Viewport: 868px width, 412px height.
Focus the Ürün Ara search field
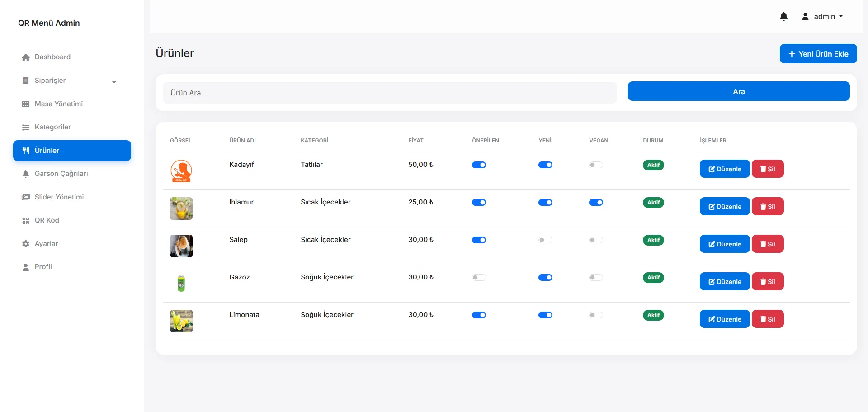coord(390,93)
